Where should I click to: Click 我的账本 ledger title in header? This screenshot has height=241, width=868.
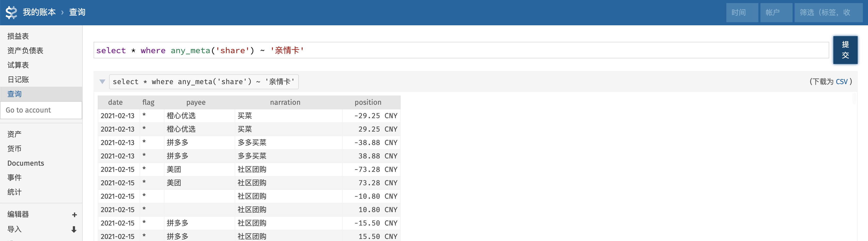(39, 12)
